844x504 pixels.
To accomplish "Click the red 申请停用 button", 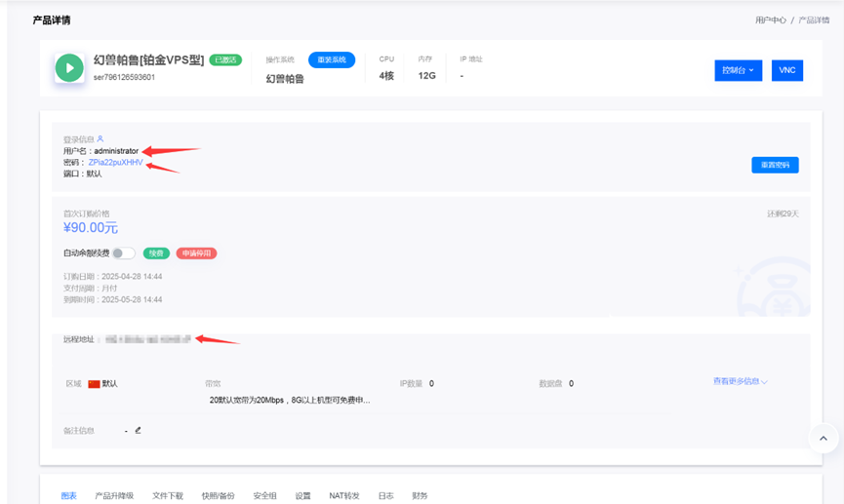I will pyautogui.click(x=196, y=253).
